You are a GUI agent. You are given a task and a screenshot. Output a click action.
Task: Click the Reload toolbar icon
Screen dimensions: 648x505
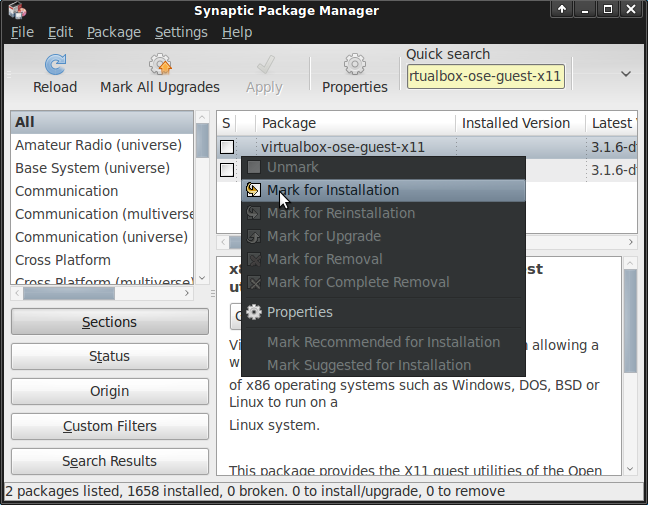click(55, 64)
